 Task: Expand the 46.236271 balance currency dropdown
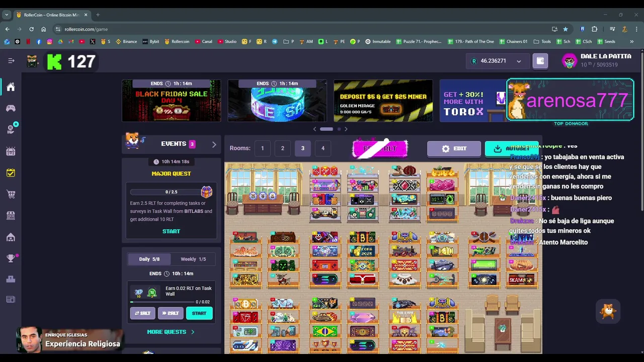(519, 61)
